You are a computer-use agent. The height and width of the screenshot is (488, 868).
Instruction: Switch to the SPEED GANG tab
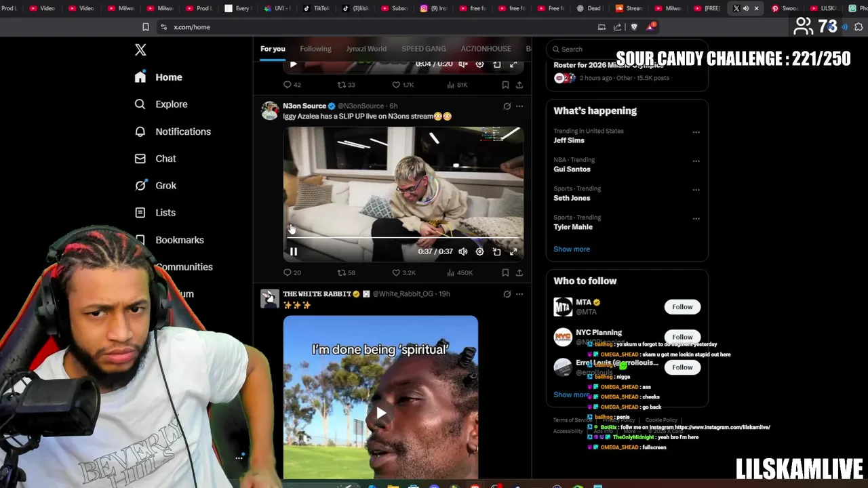tap(424, 49)
